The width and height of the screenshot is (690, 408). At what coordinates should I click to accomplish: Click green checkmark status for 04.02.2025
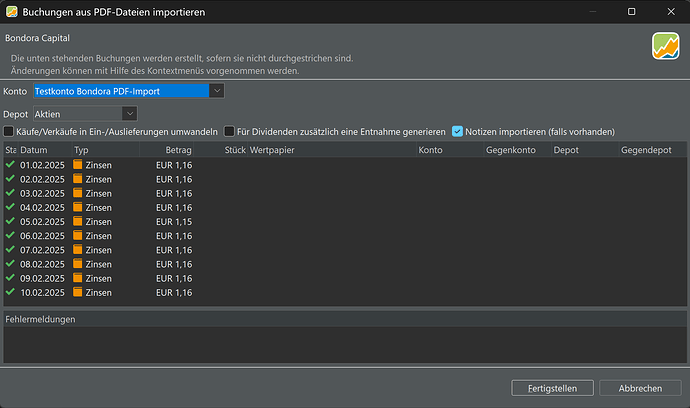[10, 207]
